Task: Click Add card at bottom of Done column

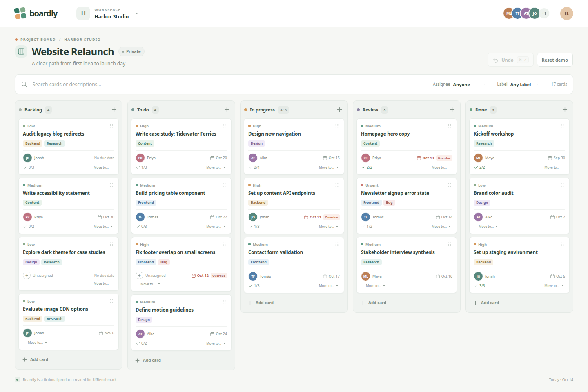Action: [x=486, y=303]
